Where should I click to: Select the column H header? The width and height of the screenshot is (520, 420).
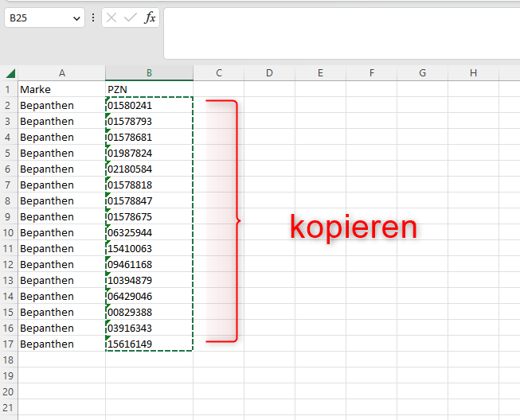473,73
